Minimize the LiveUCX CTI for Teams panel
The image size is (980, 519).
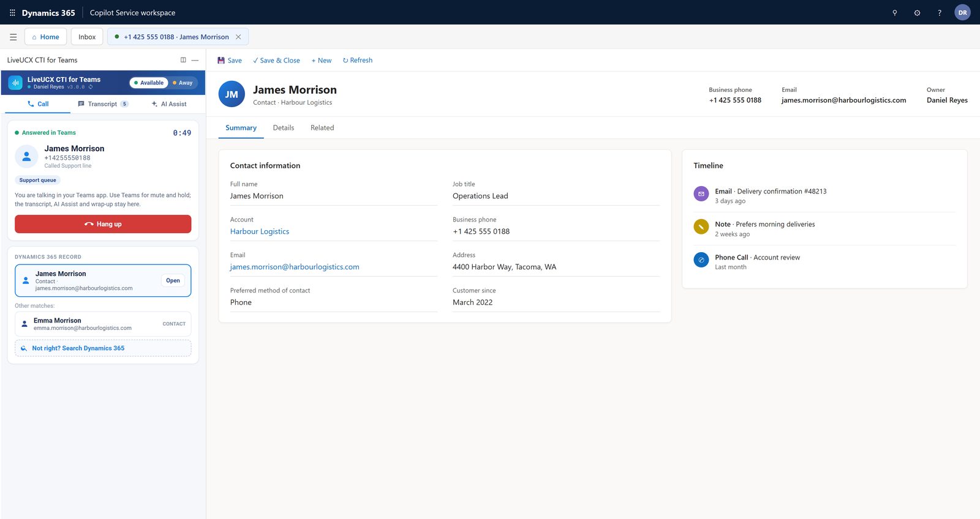click(x=195, y=60)
